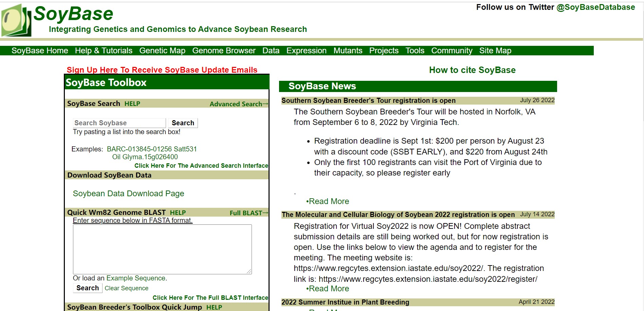Click Search button beside Search Soybase box

click(183, 123)
